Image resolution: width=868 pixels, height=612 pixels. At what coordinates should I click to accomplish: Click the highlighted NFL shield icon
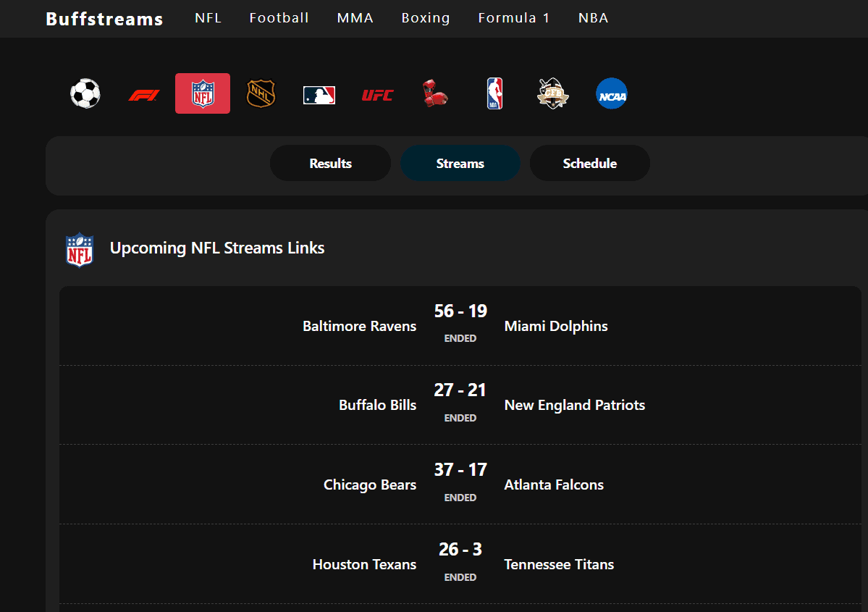203,93
